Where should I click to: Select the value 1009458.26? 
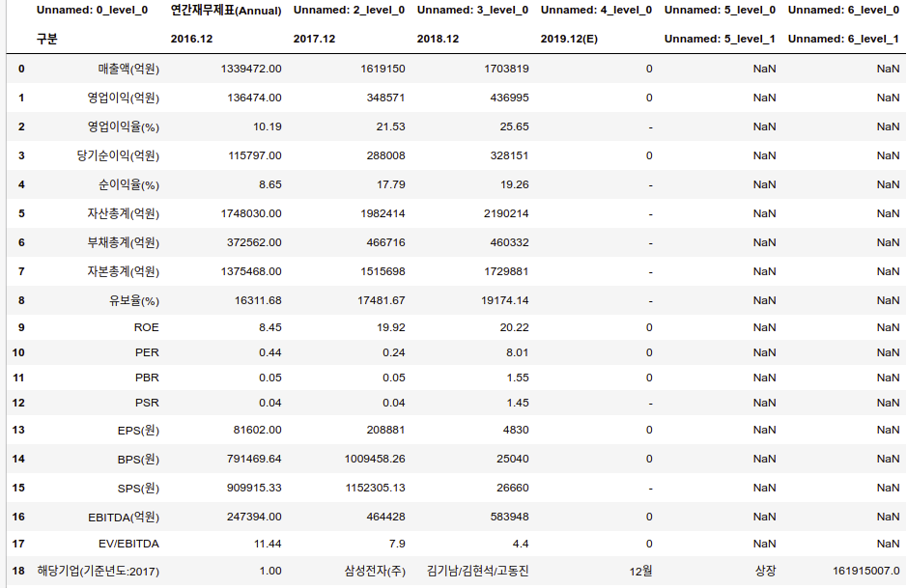click(375, 459)
